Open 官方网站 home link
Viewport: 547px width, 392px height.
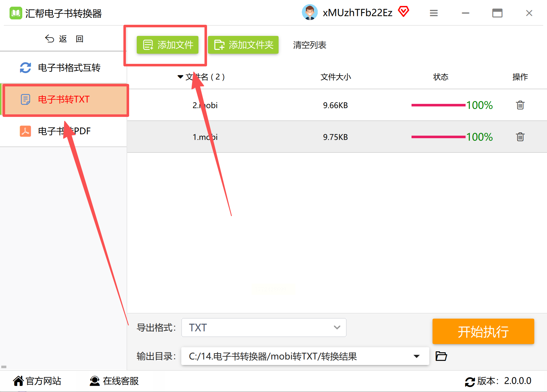pyautogui.click(x=37, y=381)
